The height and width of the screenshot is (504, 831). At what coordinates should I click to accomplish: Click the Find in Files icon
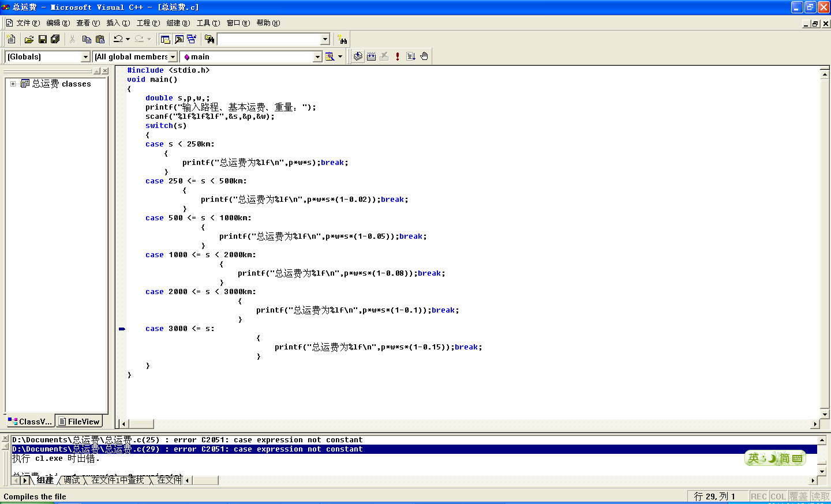[209, 39]
